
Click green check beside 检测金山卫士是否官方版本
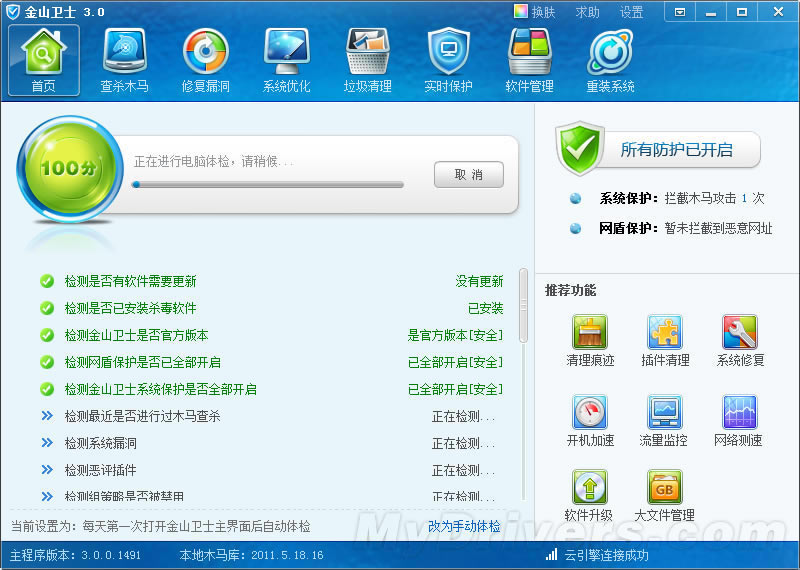47,335
